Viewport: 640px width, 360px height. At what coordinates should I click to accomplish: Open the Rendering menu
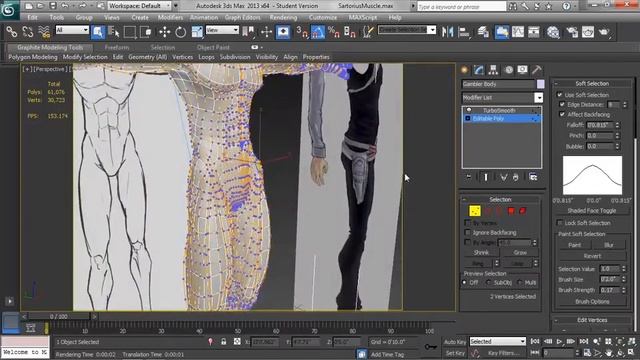283,18
